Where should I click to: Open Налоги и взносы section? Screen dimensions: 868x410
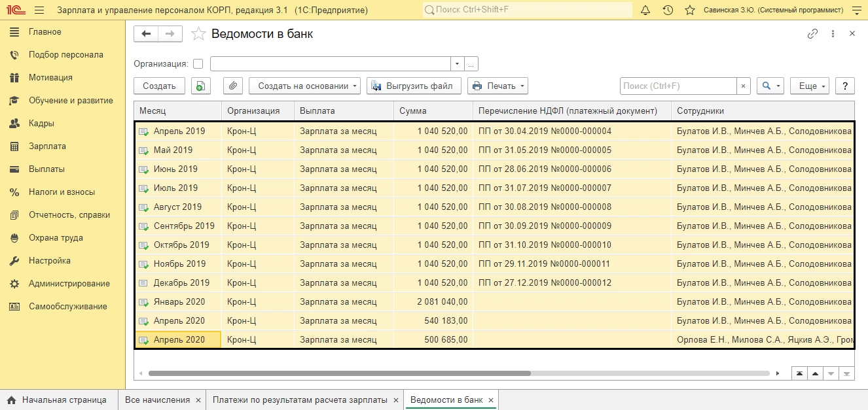point(62,192)
